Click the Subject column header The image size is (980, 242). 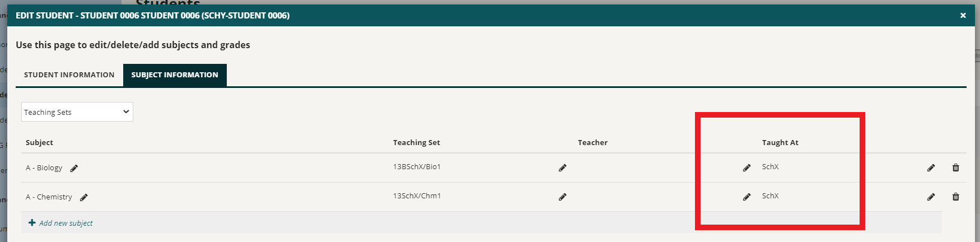(39, 142)
